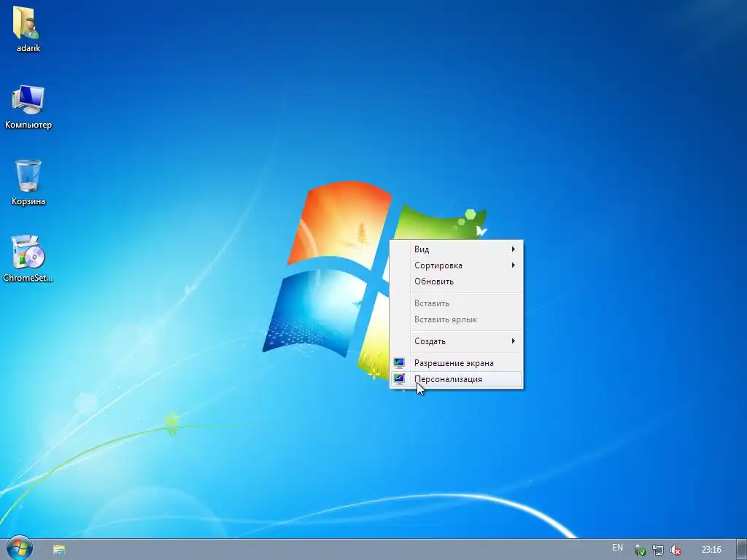Open Explorer from the taskbar
747x560 pixels.
click(58, 550)
